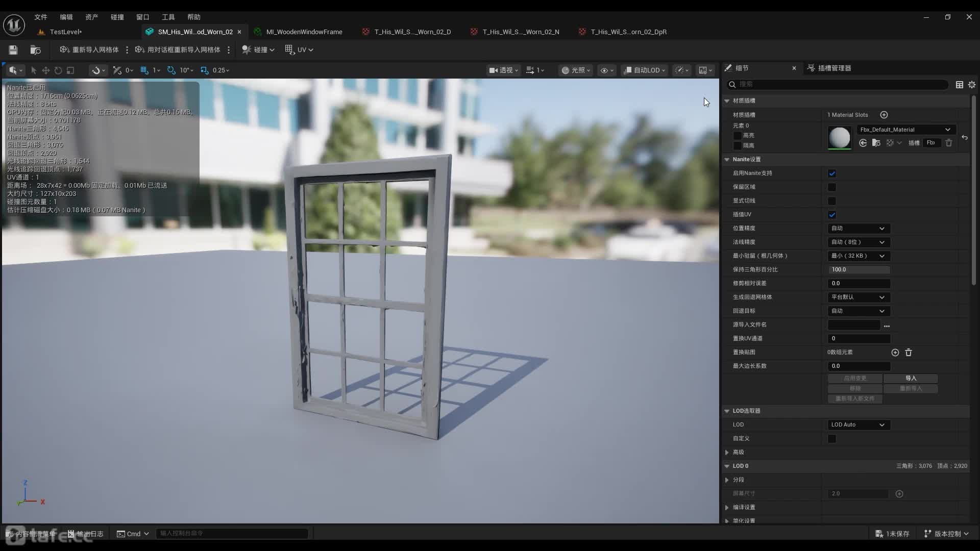Enable the 保留区域 checkbox
The height and width of the screenshot is (551, 980).
832,187
